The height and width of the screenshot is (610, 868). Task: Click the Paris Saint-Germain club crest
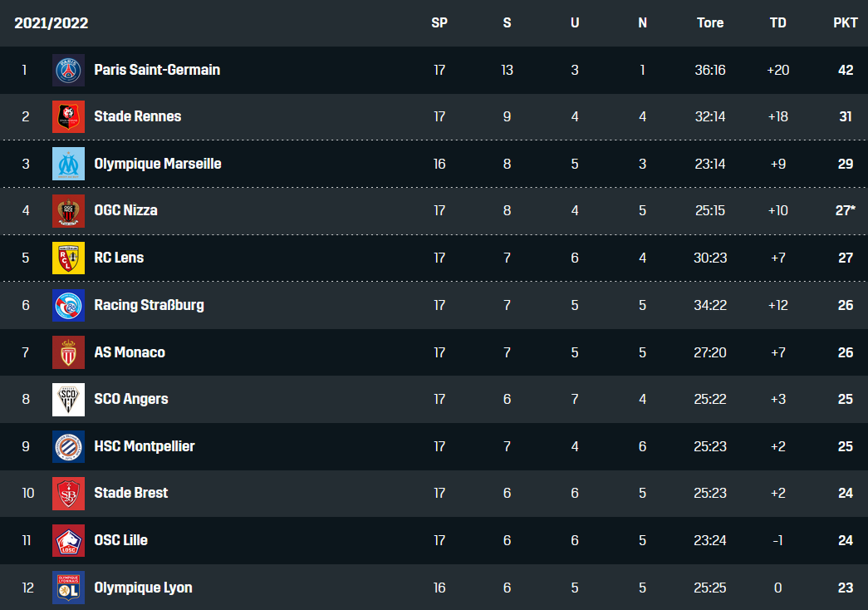68,70
